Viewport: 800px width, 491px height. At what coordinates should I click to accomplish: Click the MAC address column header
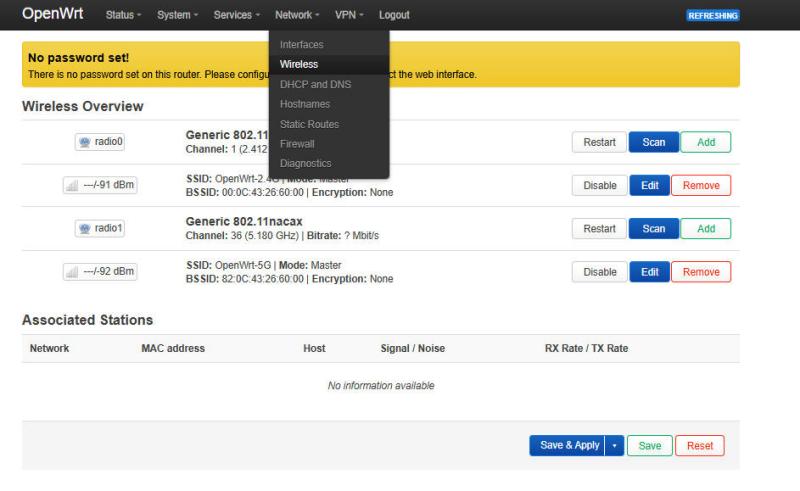(173, 348)
